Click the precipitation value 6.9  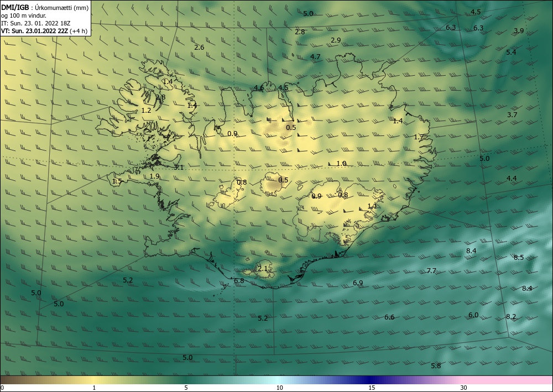click(358, 283)
